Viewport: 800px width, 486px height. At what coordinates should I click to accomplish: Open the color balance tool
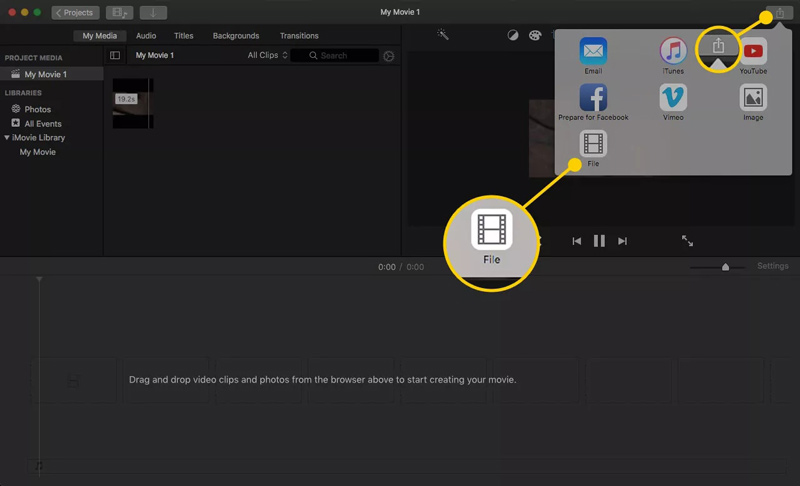tap(513, 36)
